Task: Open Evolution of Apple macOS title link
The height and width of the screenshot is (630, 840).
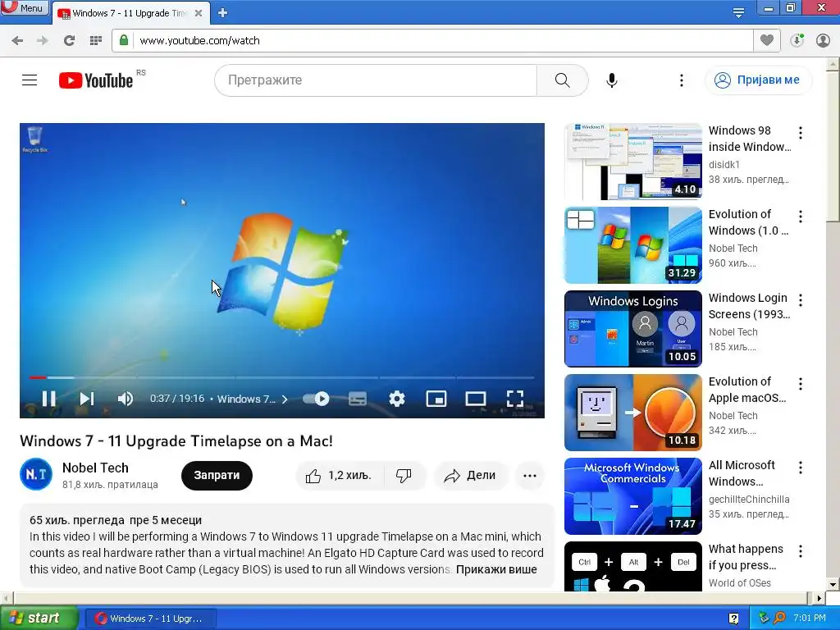Action: tap(747, 390)
